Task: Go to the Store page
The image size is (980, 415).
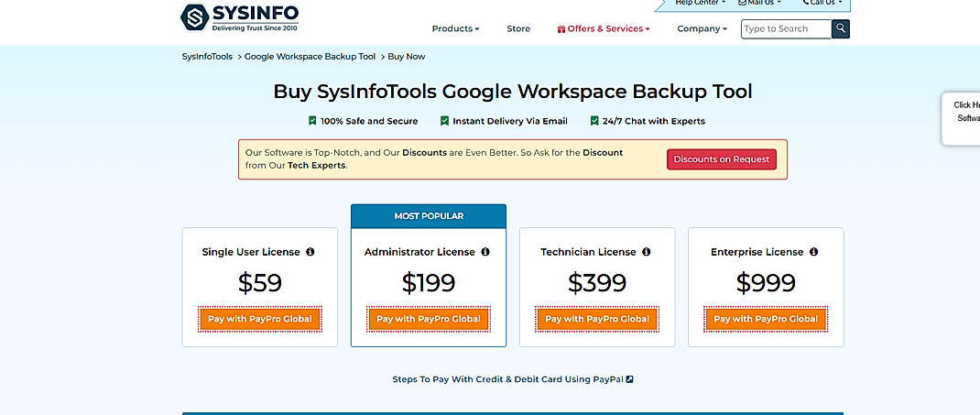Action: pyautogui.click(x=518, y=28)
